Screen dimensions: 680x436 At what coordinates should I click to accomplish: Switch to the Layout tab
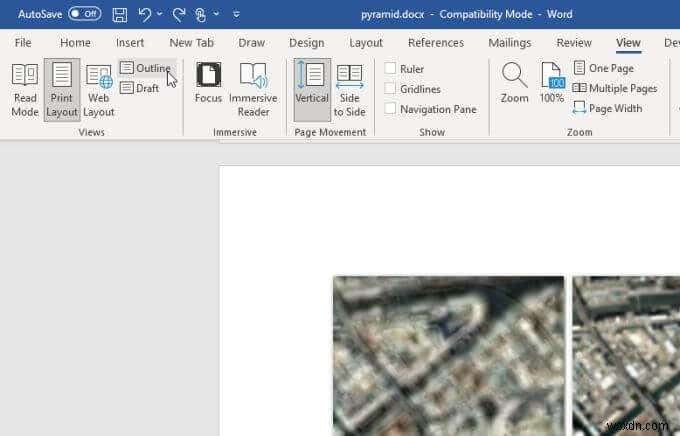366,43
